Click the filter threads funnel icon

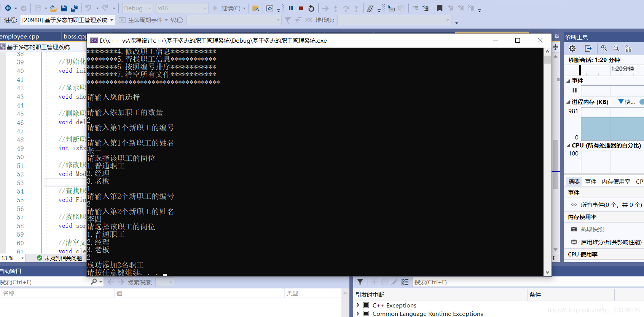[288, 20]
